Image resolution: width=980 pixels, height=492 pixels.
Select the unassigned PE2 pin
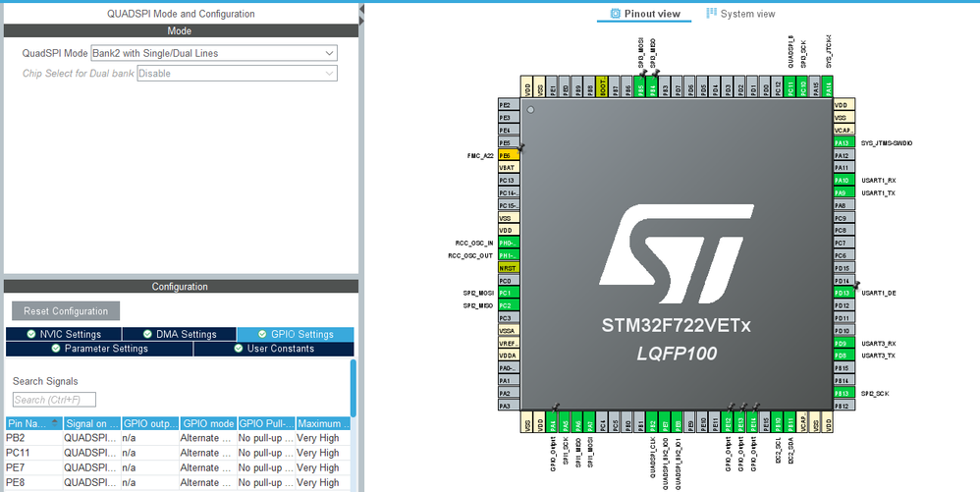(x=509, y=105)
